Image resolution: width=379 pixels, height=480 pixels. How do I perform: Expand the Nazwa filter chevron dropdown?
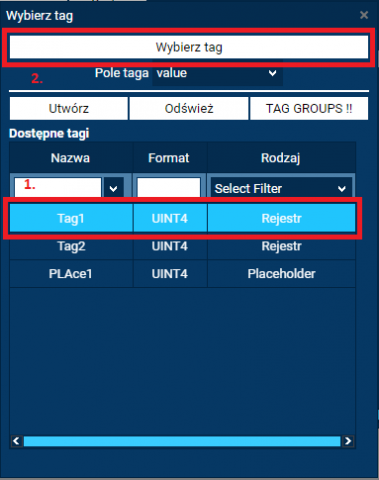coord(114,188)
